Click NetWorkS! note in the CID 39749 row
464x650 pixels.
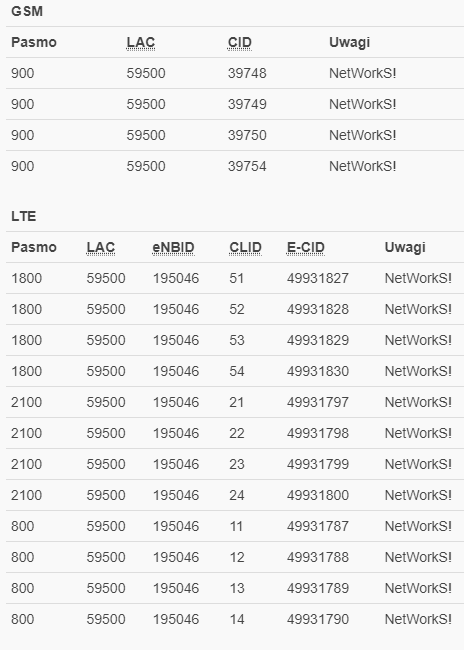tap(362, 104)
